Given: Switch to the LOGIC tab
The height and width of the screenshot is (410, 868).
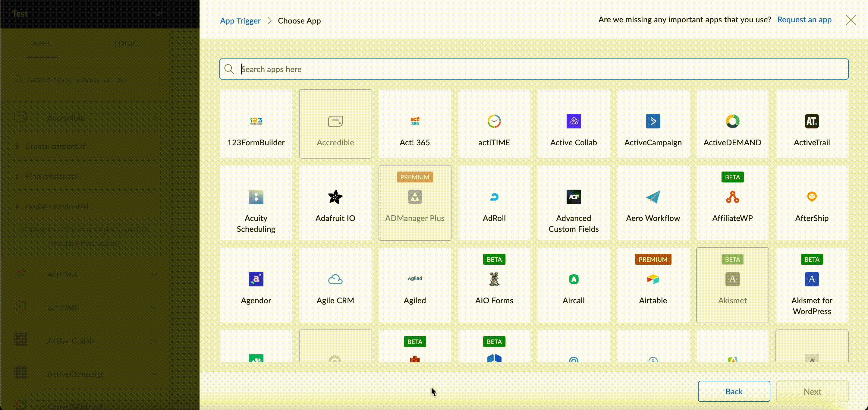Looking at the screenshot, I should tap(126, 43).
